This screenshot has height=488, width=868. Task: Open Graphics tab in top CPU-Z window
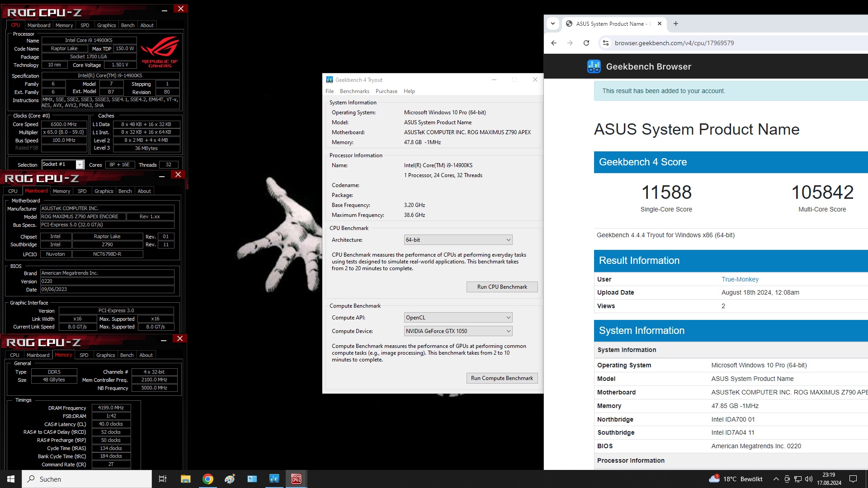(107, 25)
